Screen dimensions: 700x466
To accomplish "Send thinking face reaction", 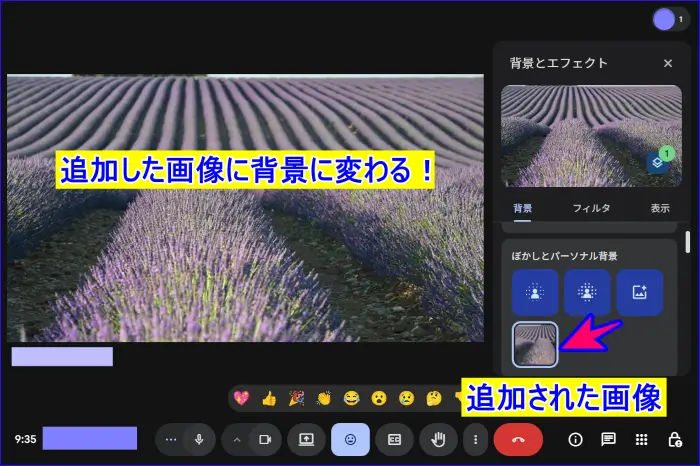I will [x=434, y=398].
